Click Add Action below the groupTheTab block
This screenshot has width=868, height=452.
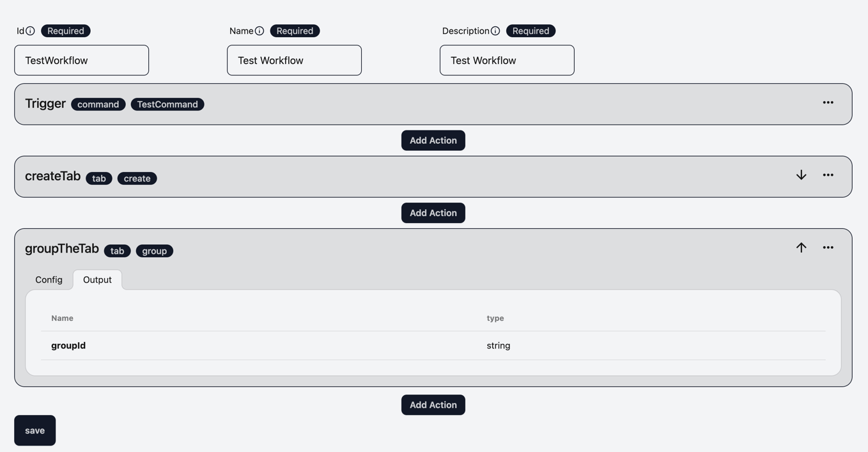point(433,404)
